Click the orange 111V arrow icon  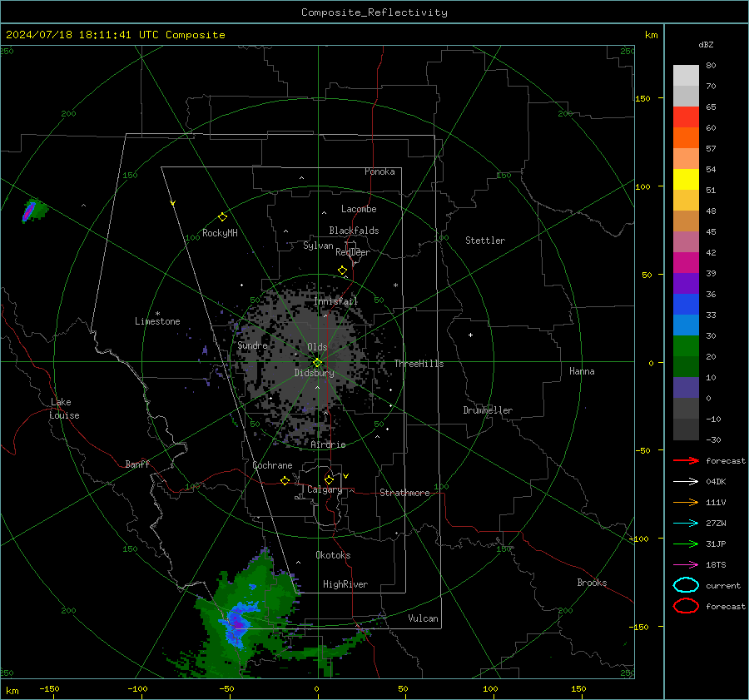tap(686, 502)
